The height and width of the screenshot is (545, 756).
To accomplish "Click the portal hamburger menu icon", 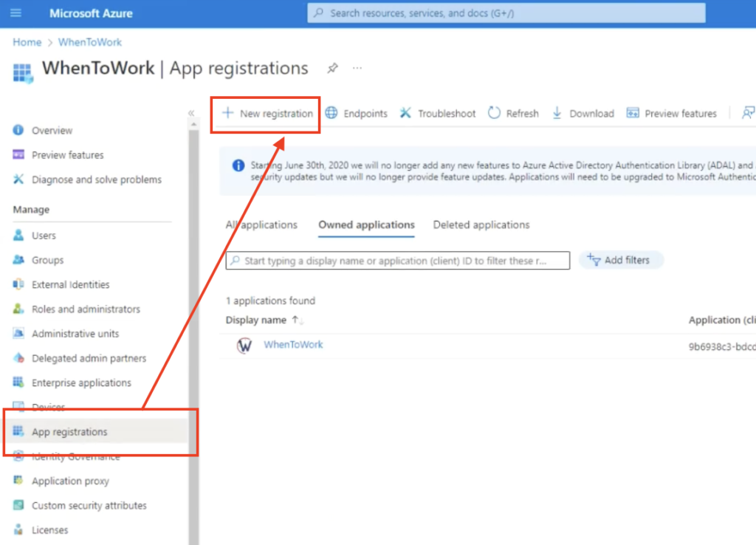I will pos(17,13).
